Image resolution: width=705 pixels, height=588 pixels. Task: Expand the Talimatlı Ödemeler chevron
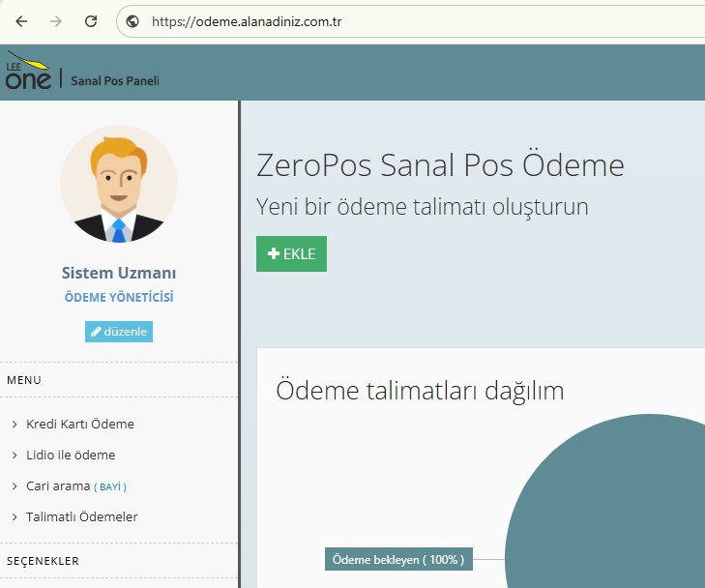(15, 517)
